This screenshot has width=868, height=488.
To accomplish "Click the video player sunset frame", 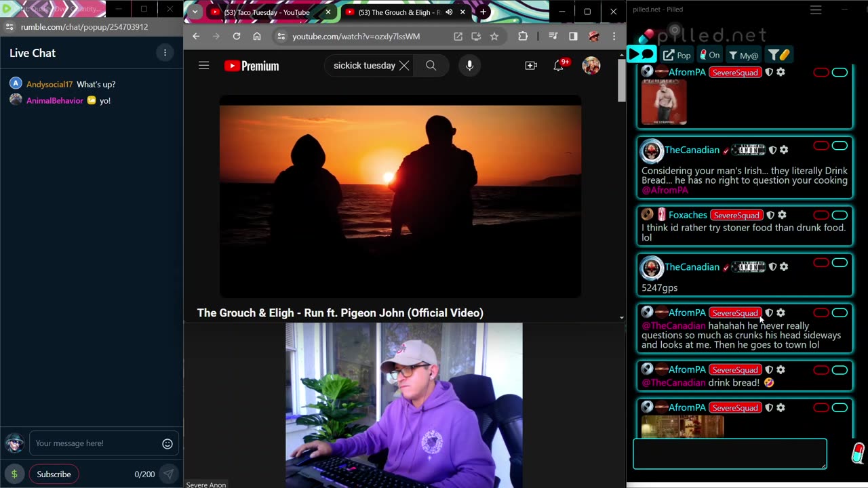I will [400, 197].
